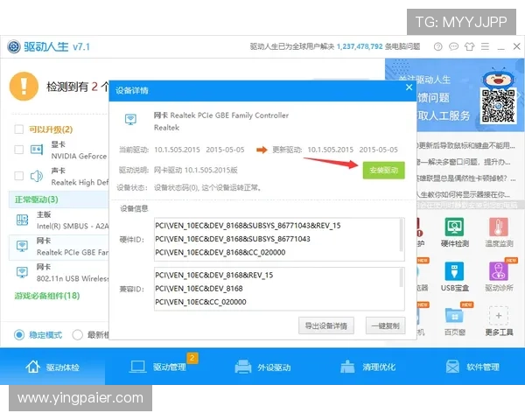This screenshot has height=420, width=525.
Task: Open news link about 鼠标和键盘不能用
Action: 466,145
